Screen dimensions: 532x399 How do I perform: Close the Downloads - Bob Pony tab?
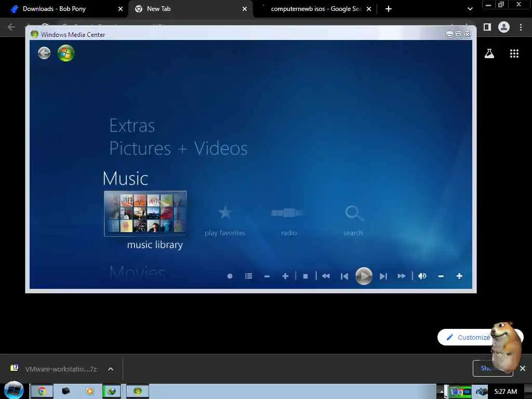pos(121,9)
